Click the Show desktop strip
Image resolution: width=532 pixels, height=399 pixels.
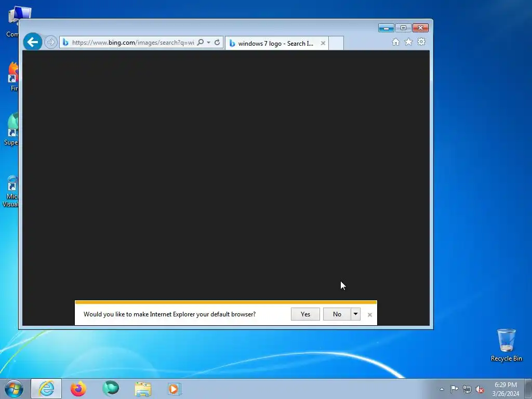[528, 389]
